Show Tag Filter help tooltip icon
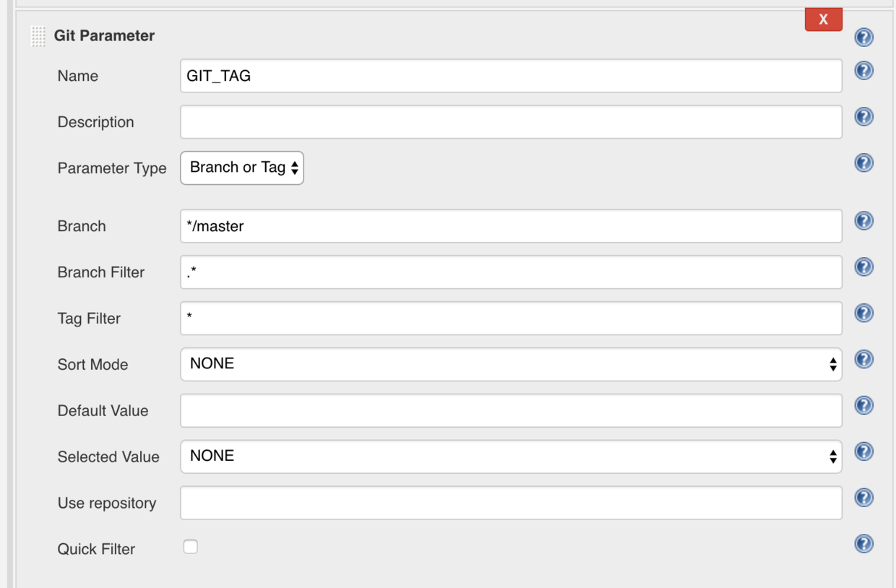Image resolution: width=896 pixels, height=588 pixels. click(863, 314)
